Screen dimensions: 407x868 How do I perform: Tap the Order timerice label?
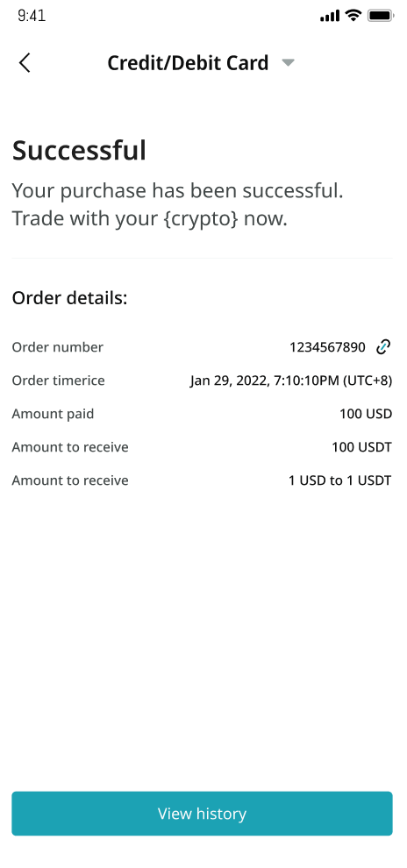coord(58,381)
